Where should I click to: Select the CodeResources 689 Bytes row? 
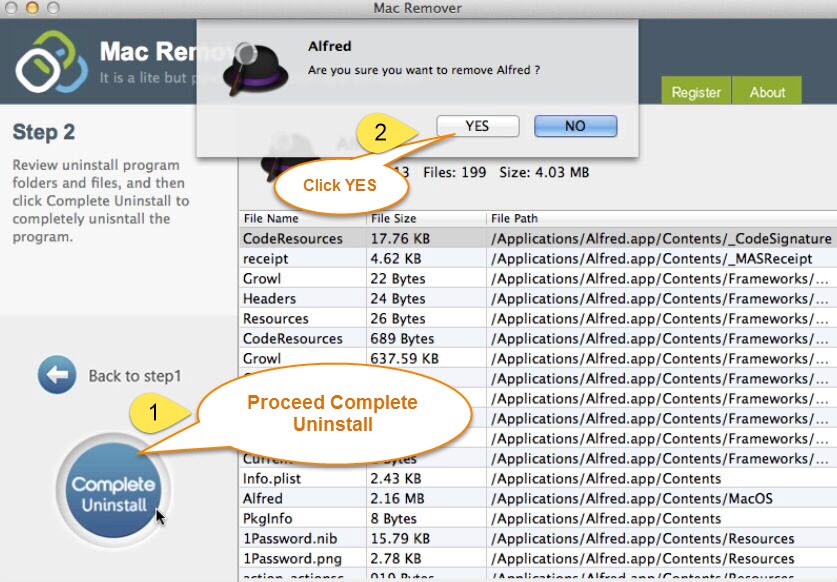[x=538, y=339]
